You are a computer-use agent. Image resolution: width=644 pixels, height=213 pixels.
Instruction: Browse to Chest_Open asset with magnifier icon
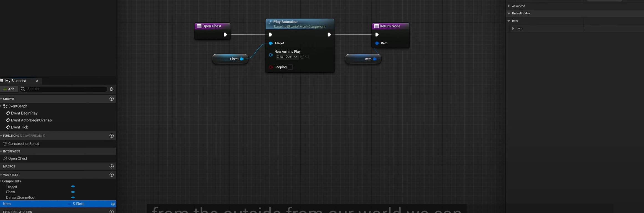pos(307,57)
